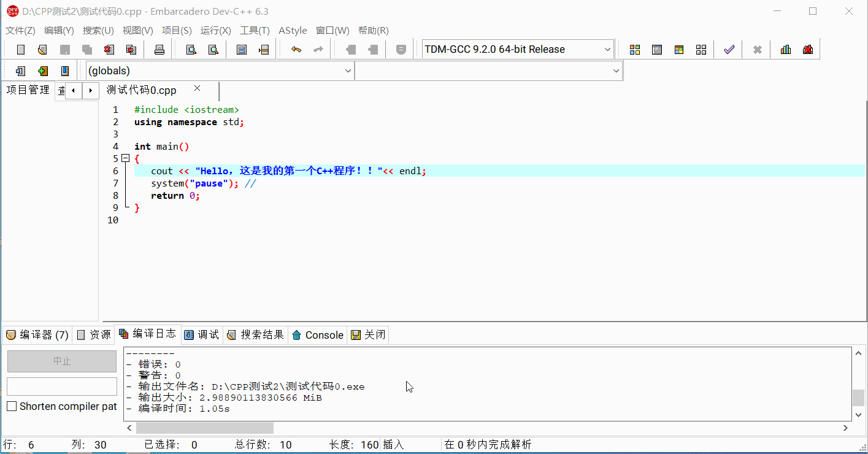This screenshot has height=454, width=868.
Task: Click the compile log horizontal scrollbar thumb
Action: (x=204, y=428)
